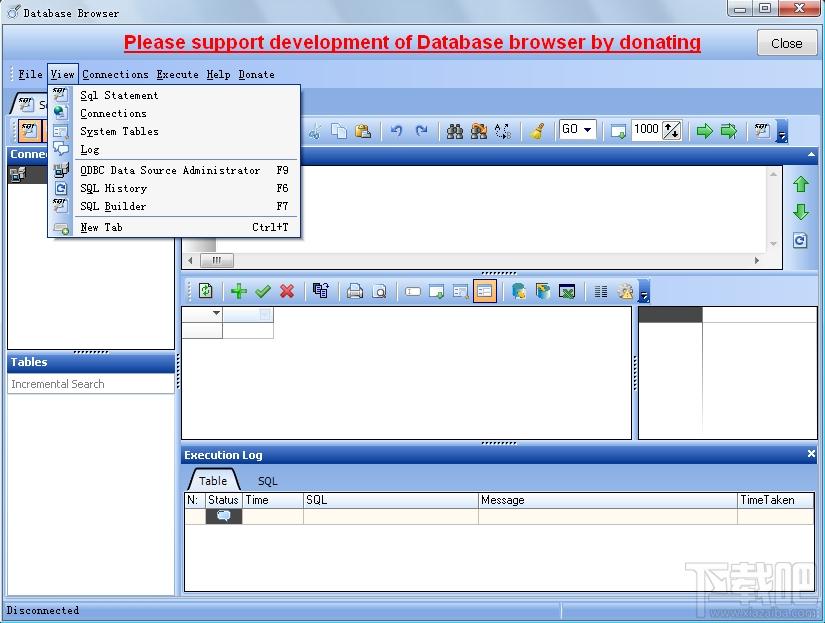Click the Refresh data icon in the grid toolbar
Viewport: 825px width, 623px height.
click(x=205, y=290)
